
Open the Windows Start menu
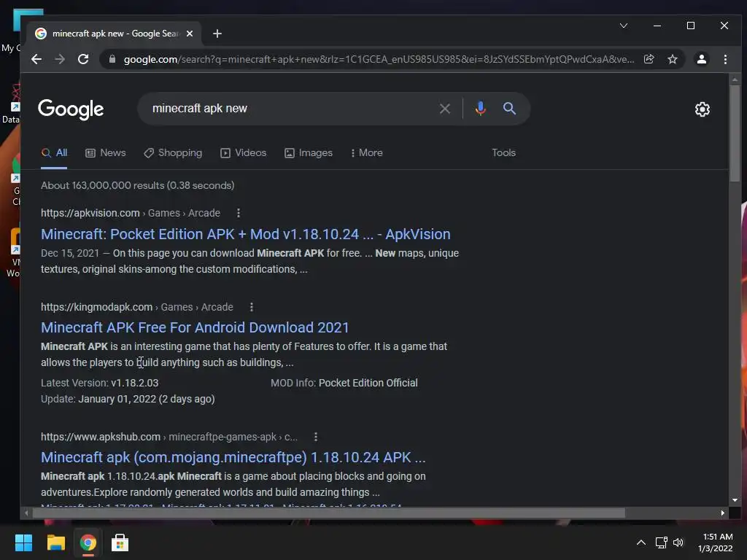(23, 542)
